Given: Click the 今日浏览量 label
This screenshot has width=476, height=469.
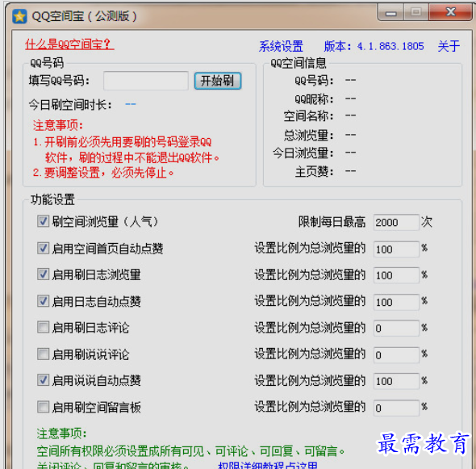Looking at the screenshot, I should coord(303,153).
